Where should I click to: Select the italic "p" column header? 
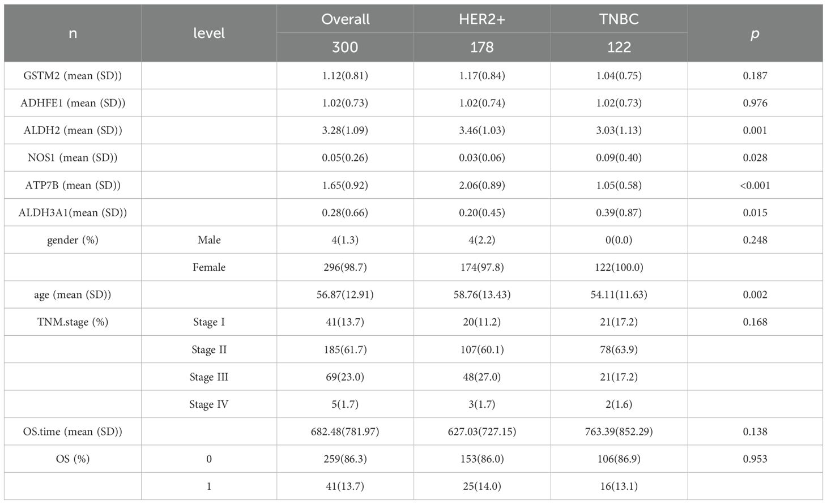coord(754,33)
